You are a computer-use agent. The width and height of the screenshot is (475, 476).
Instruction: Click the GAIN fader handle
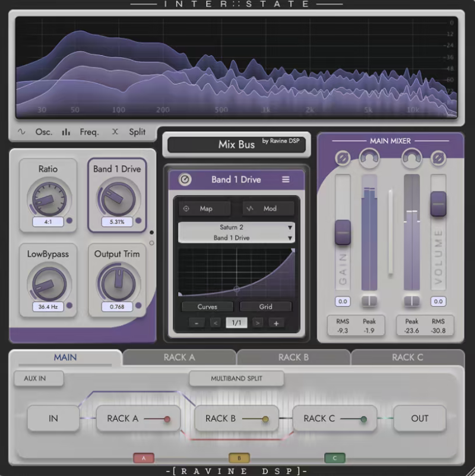[x=343, y=232]
